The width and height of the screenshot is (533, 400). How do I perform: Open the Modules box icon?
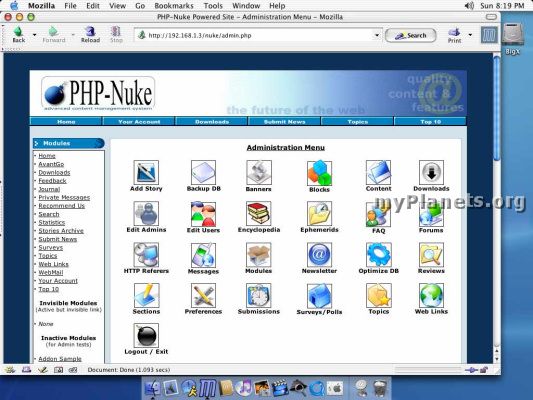[259, 255]
